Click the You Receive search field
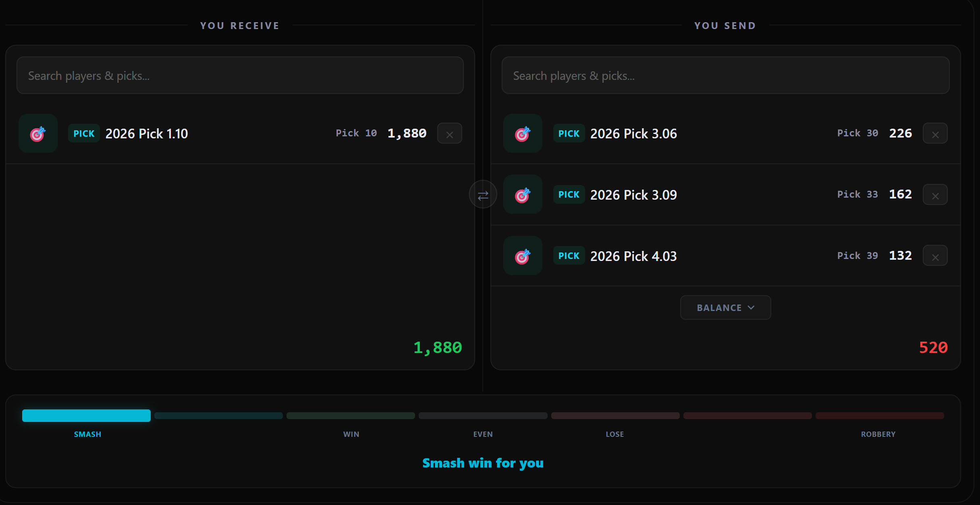This screenshot has height=505, width=980. (240, 75)
